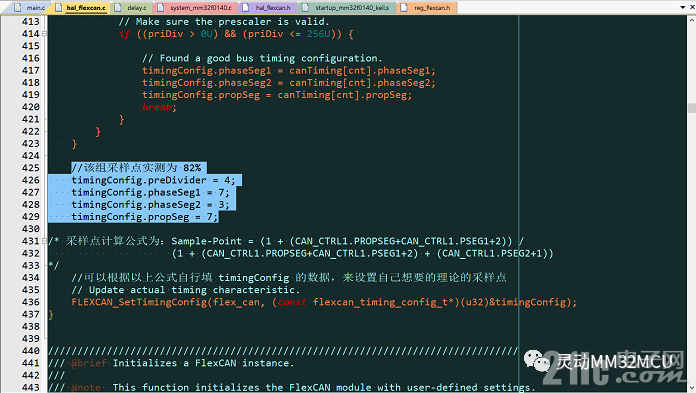Click the file icon on delay.c tab

pyautogui.click(x=118, y=8)
